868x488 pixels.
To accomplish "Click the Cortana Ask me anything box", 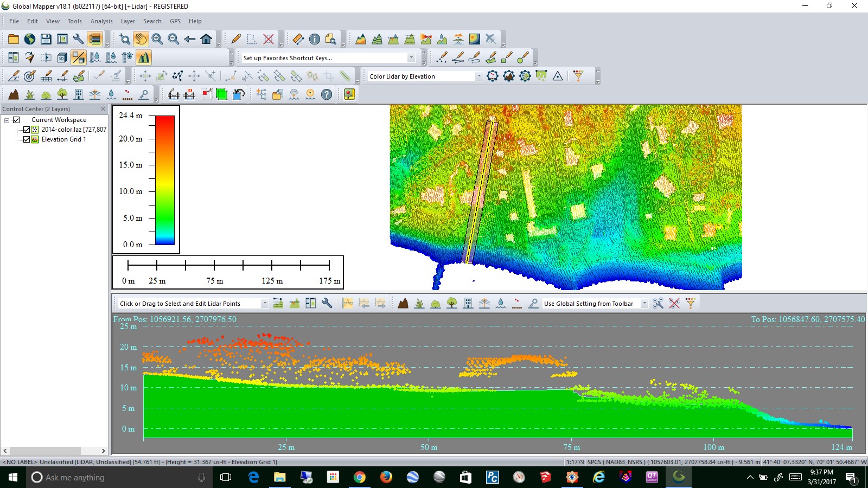I will pyautogui.click(x=118, y=477).
